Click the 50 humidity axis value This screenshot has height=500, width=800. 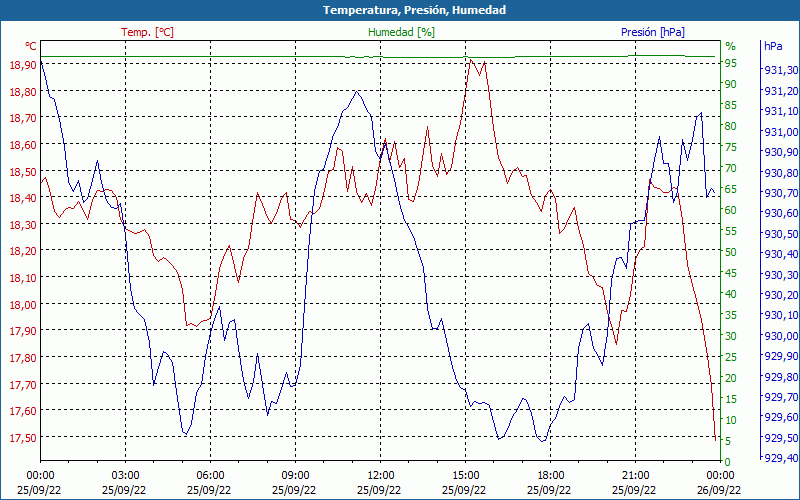click(x=731, y=252)
